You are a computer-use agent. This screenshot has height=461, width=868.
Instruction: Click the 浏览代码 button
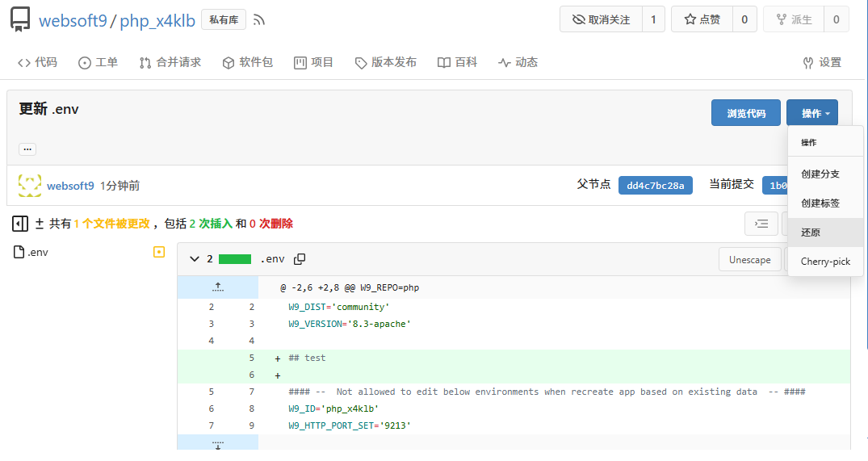745,114
